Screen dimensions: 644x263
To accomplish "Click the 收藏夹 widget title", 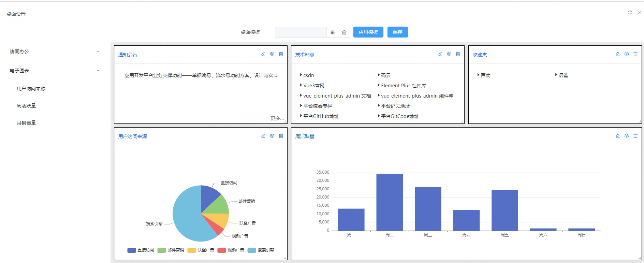I will [480, 55].
